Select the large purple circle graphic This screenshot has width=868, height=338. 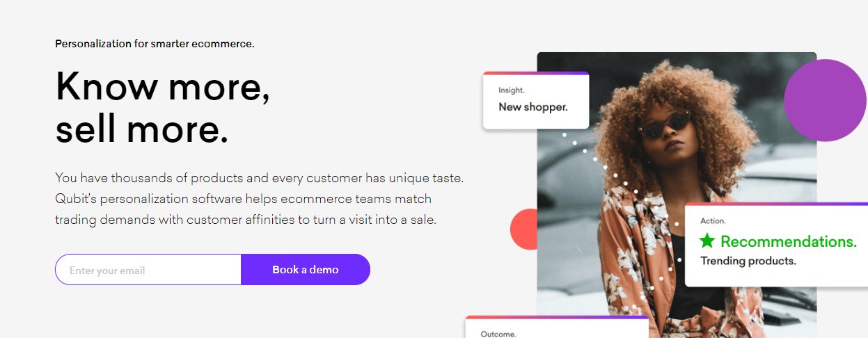point(826,100)
